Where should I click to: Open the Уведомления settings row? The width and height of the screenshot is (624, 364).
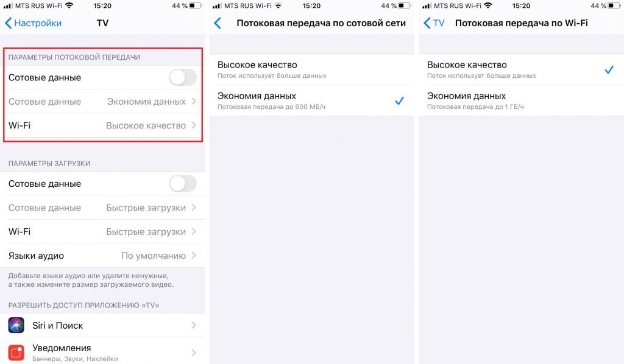click(x=102, y=352)
